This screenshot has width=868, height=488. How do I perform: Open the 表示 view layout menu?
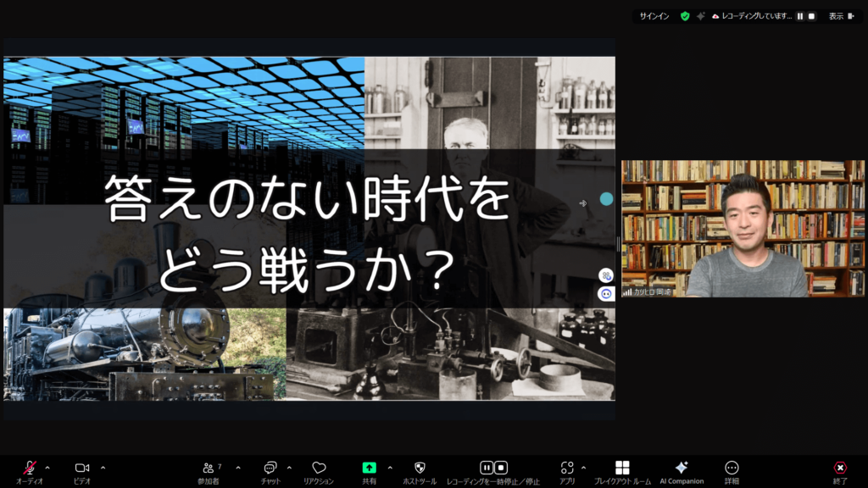pyautogui.click(x=840, y=16)
